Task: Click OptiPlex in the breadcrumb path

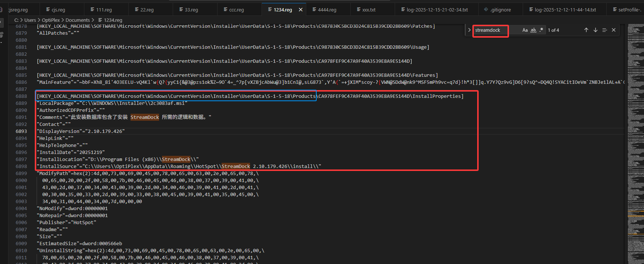Action: 51,20
